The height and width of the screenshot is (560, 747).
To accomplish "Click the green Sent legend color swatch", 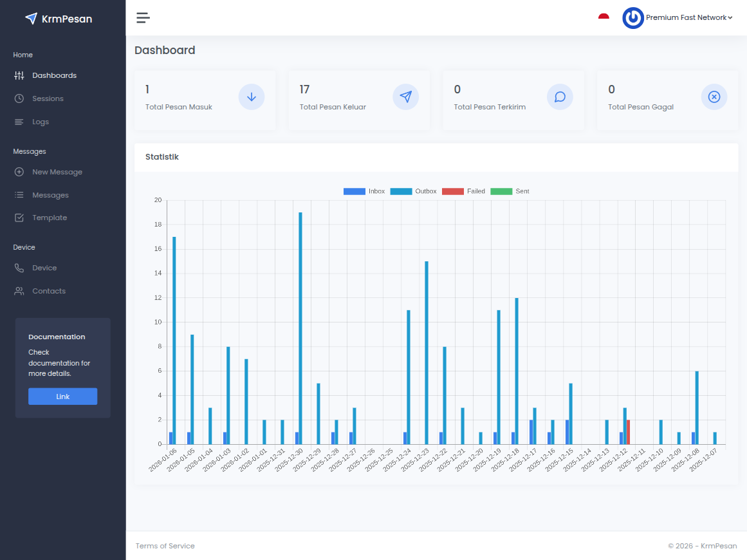I will tap(501, 191).
